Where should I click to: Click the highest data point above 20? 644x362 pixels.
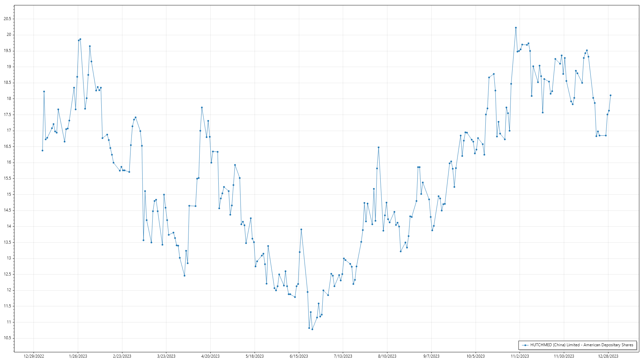516,28
